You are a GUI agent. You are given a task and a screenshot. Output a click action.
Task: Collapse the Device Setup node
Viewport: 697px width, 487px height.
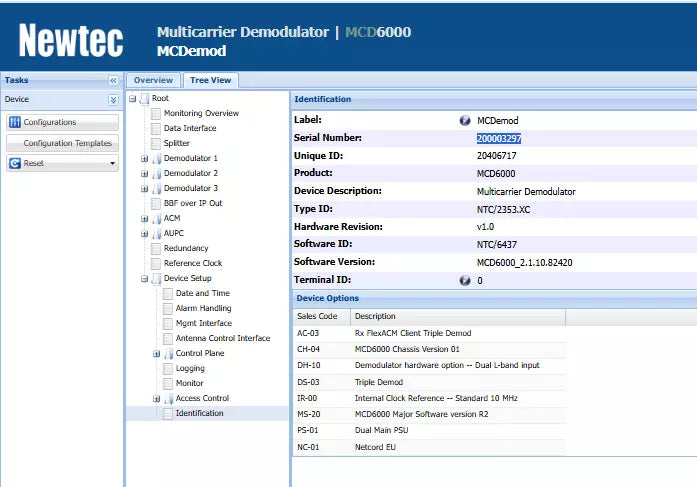(x=144, y=279)
